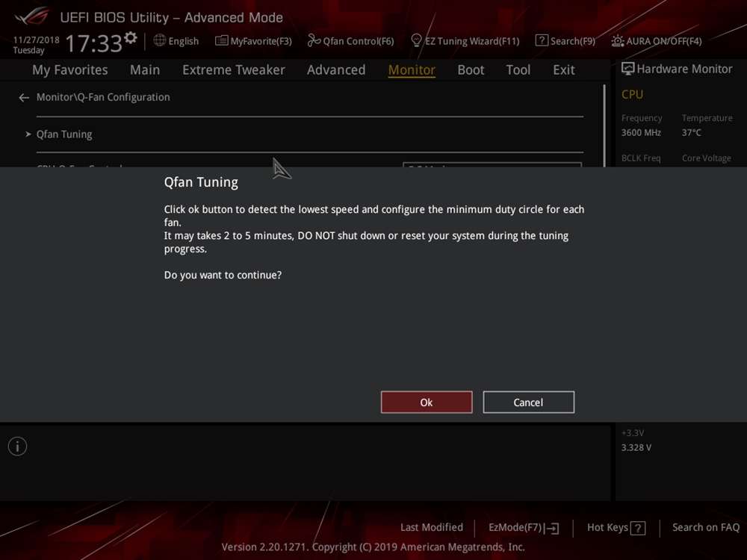Open MyFavorite(F3) from the top toolbar
The width and height of the screenshot is (747, 560).
tap(253, 41)
